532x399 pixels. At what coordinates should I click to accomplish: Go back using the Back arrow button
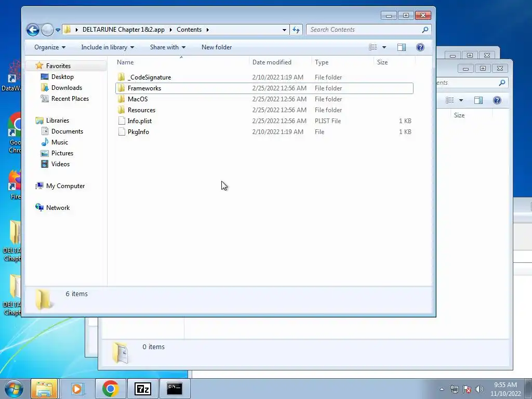[33, 30]
